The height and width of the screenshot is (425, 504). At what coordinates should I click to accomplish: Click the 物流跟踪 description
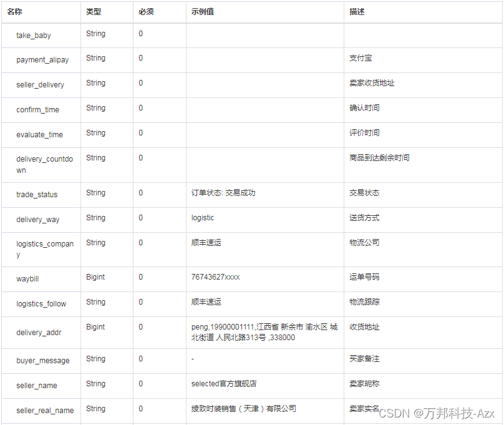[x=364, y=302]
